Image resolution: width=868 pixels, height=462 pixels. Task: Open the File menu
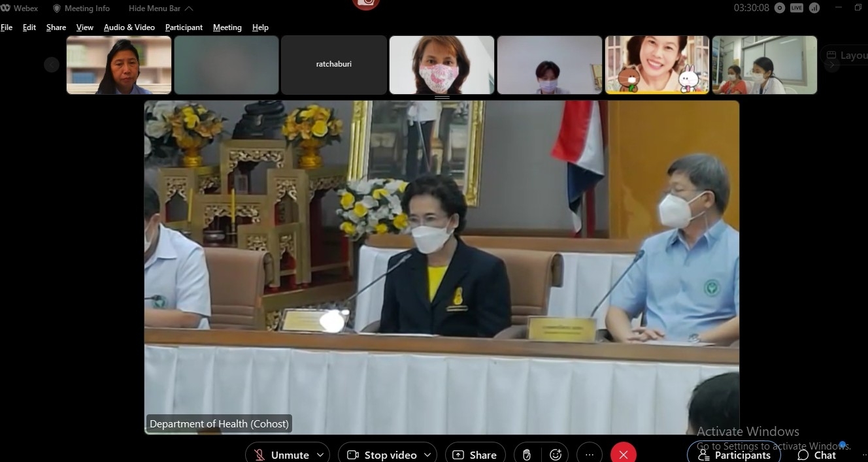point(7,27)
